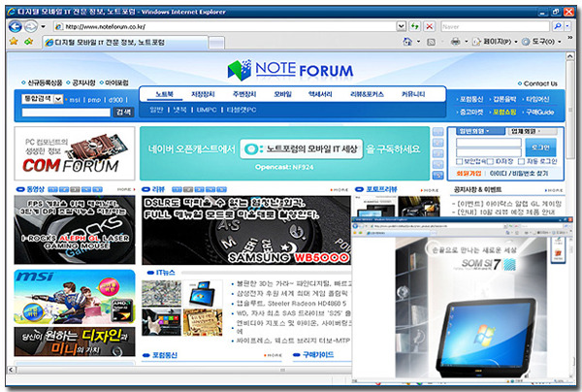Image resolution: width=582 pixels, height=392 pixels.
Task: Click the 아이디/비밀번호 찾기 link
Action: pos(519,174)
